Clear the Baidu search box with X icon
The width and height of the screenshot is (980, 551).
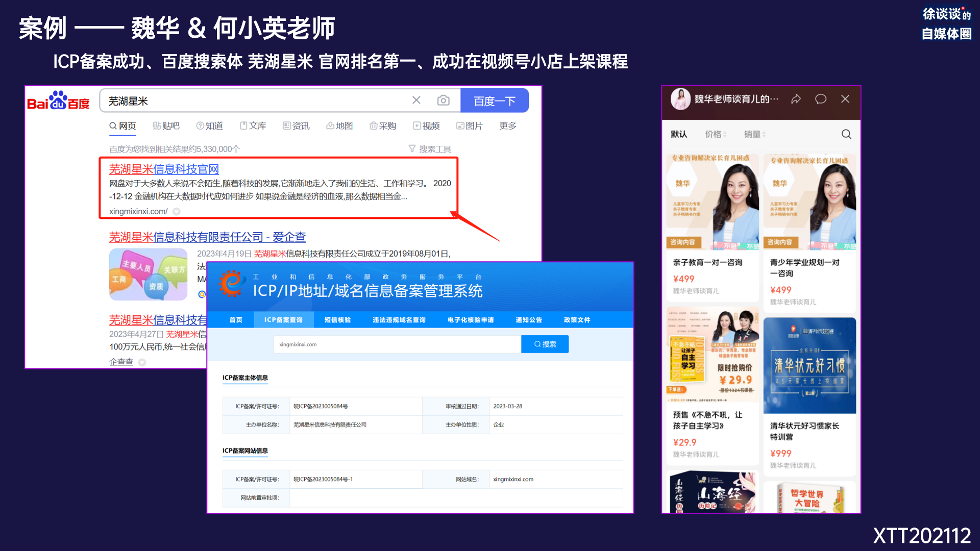(416, 101)
